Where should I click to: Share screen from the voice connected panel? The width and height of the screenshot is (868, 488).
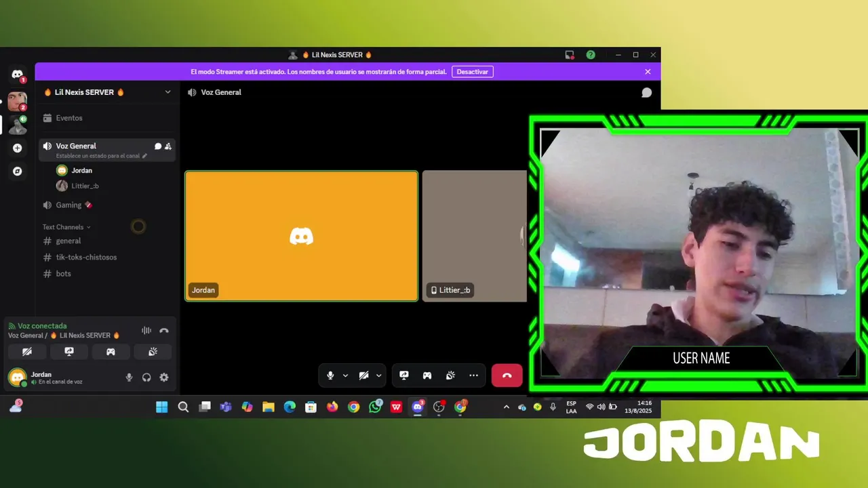click(x=69, y=352)
